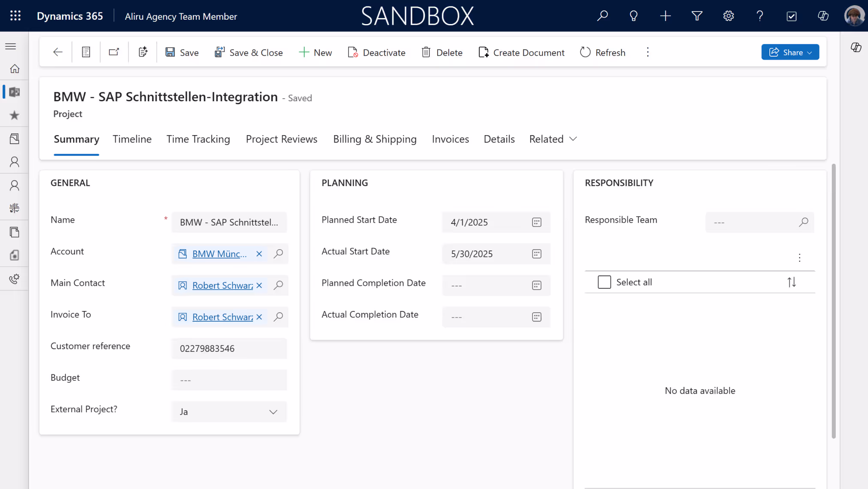Sort the Responsibility grid via arrows icon
The height and width of the screenshot is (489, 868).
click(x=791, y=282)
